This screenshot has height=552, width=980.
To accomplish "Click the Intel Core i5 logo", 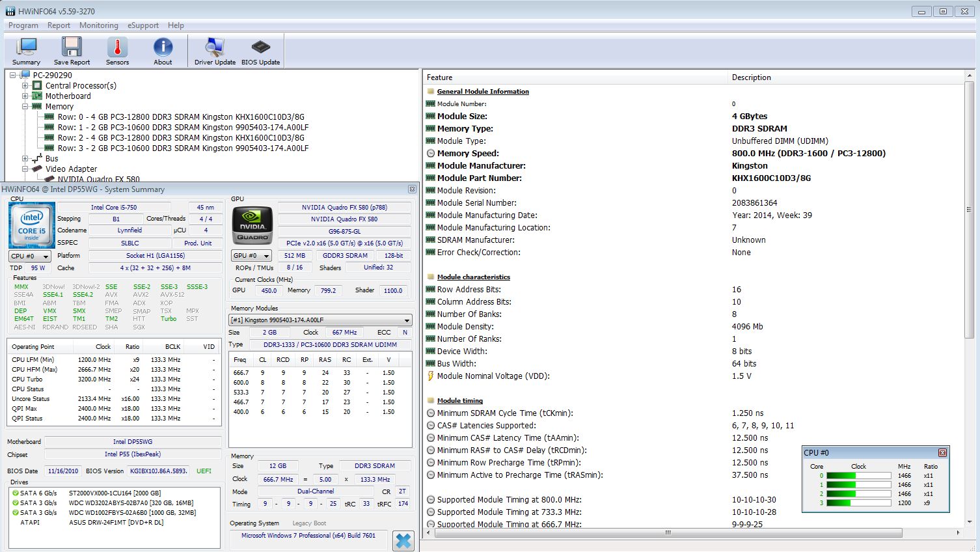I will click(31, 225).
